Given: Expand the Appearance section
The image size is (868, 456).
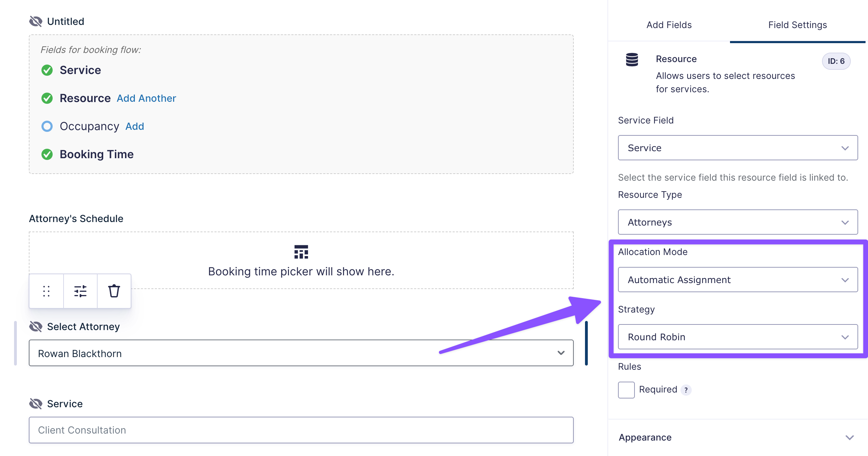Looking at the screenshot, I should (737, 437).
